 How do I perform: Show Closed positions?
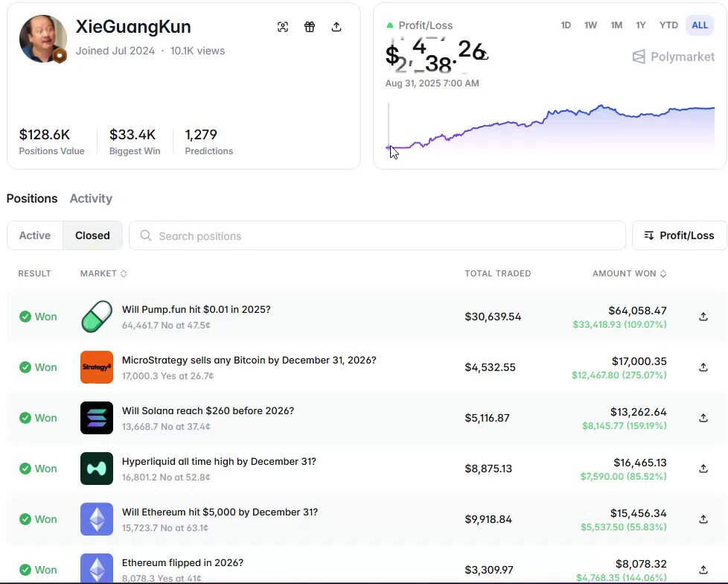click(x=92, y=235)
